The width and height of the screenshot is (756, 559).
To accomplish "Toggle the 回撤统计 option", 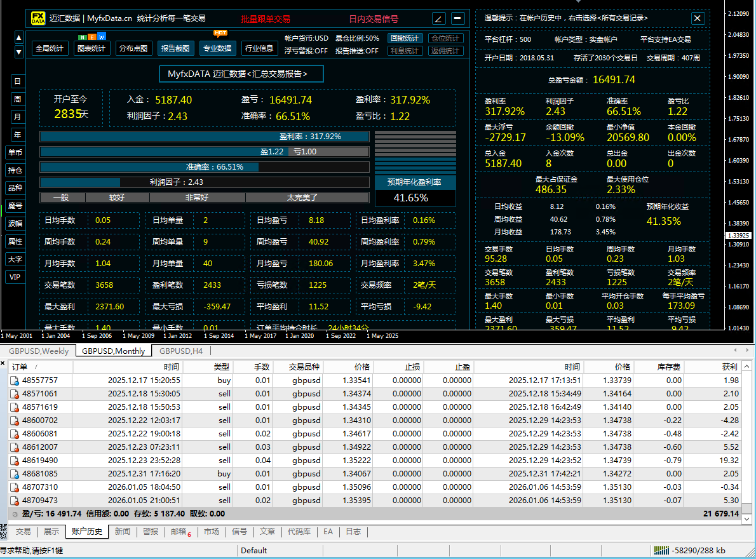I will click(404, 39).
